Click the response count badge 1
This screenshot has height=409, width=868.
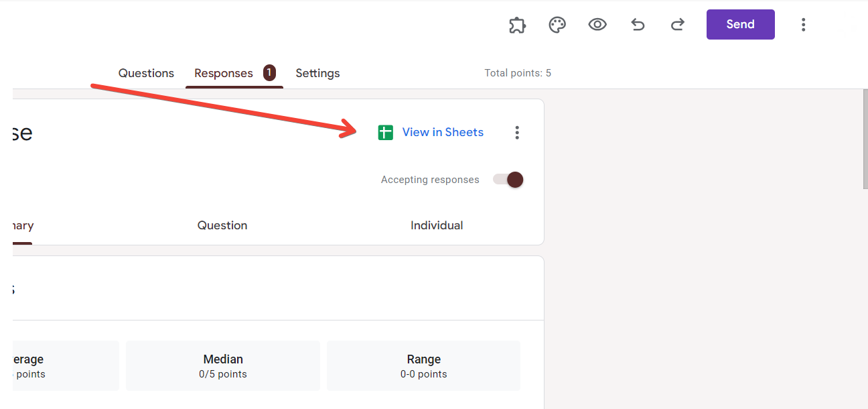point(269,72)
